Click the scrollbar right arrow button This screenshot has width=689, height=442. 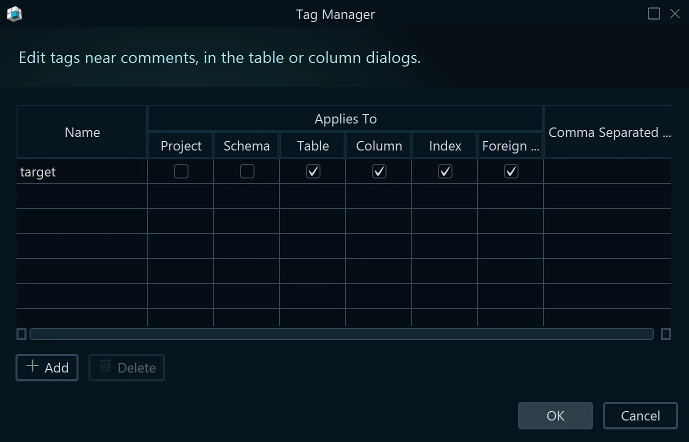666,334
